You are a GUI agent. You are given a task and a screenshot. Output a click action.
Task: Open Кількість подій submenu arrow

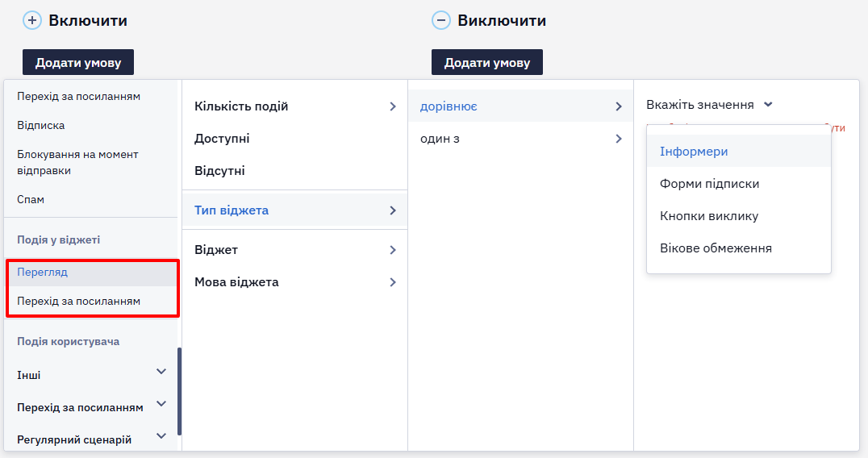(x=393, y=106)
